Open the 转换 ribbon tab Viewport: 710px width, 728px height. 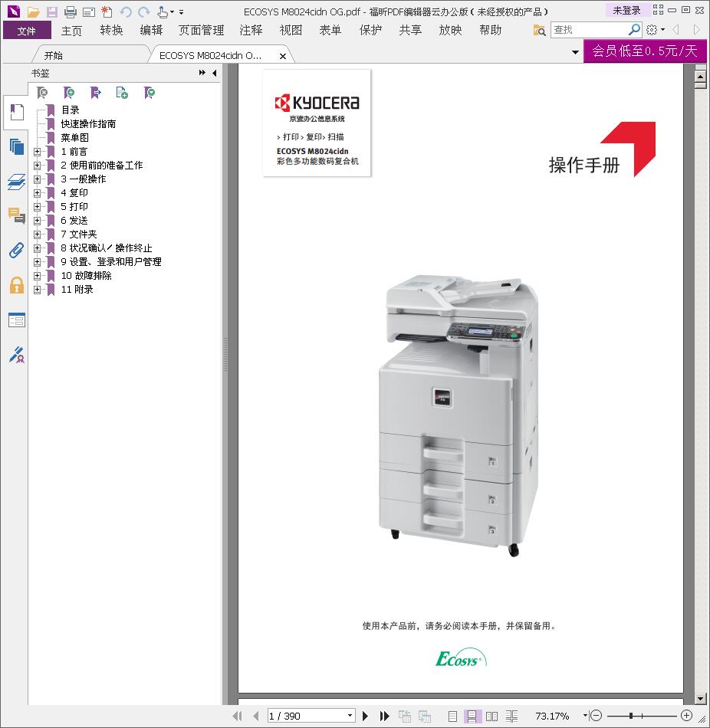coord(111,31)
